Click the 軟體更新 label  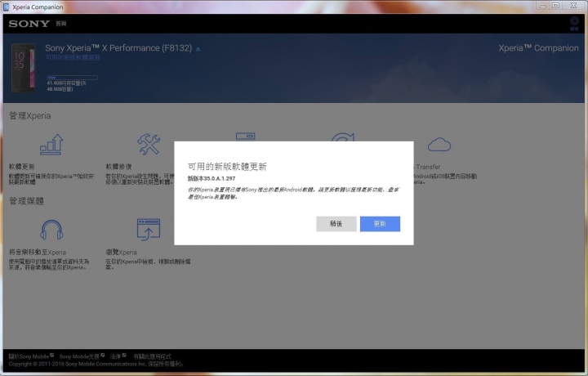[22, 166]
